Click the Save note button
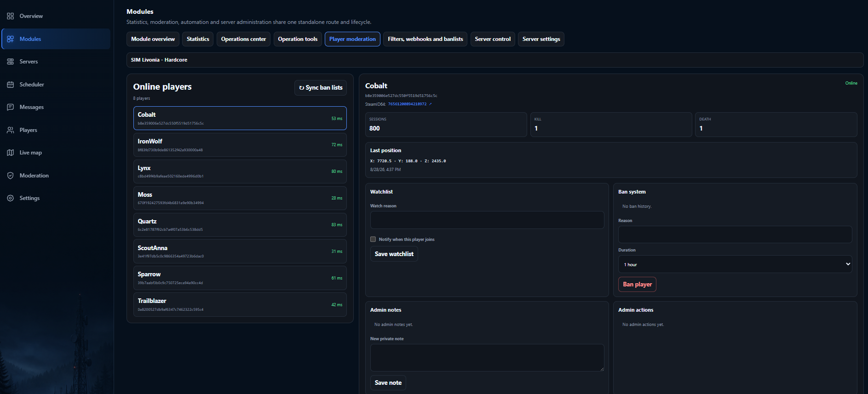 [x=388, y=383]
